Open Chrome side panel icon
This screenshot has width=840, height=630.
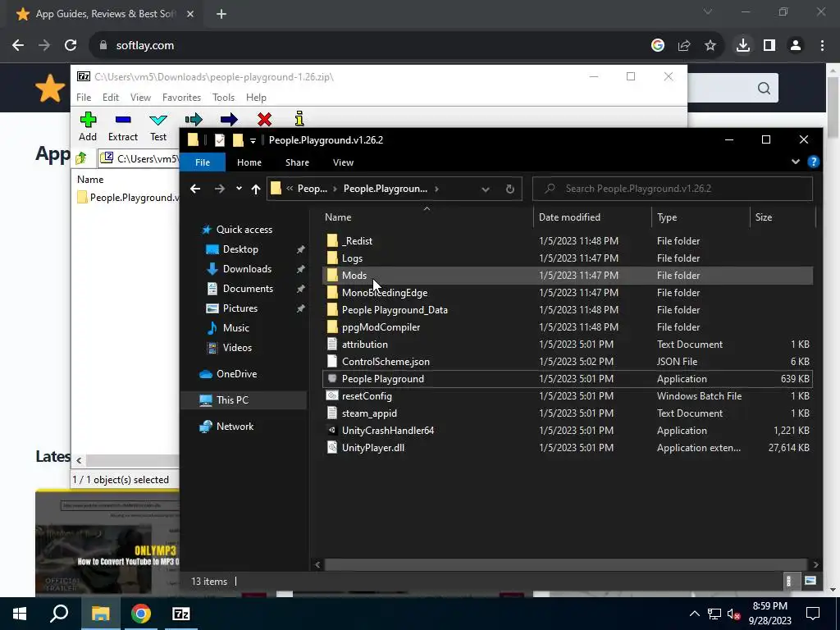(x=769, y=46)
